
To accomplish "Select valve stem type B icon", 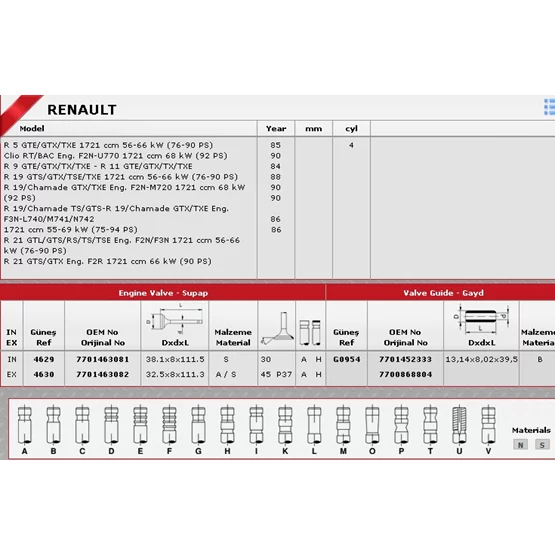I will (53, 425).
